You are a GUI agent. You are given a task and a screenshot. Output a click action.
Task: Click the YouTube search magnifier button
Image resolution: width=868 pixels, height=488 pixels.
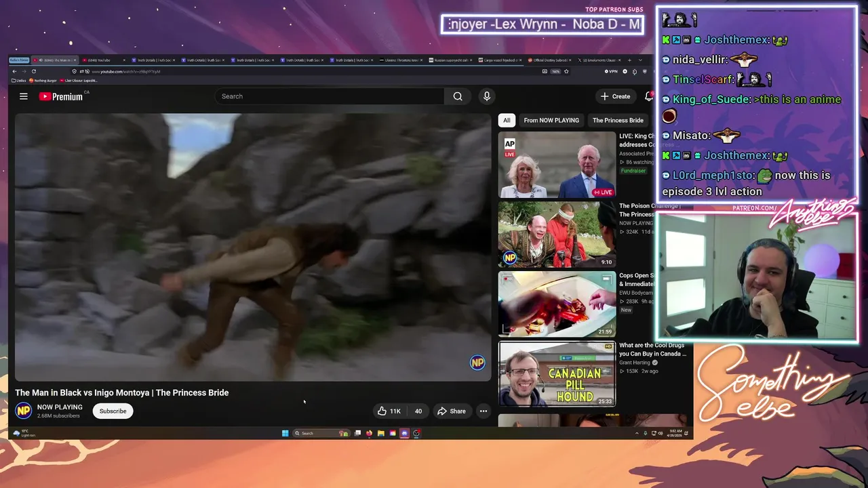(x=458, y=96)
